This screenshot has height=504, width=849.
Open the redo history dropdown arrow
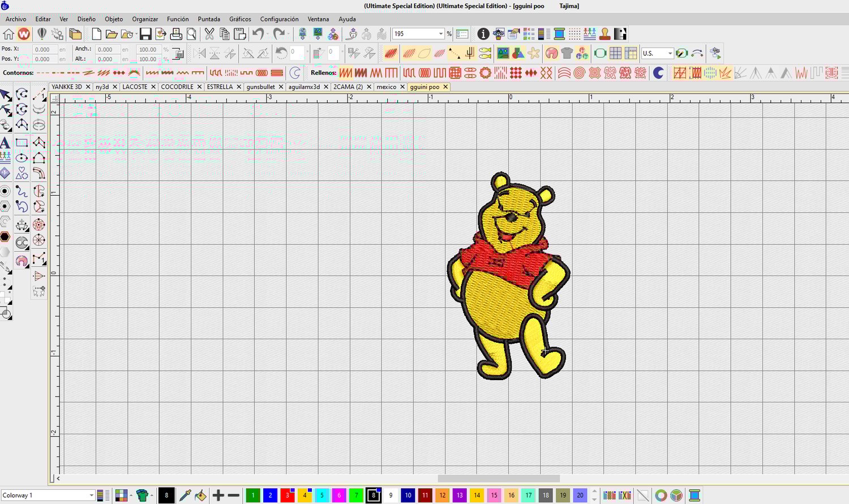(x=288, y=34)
